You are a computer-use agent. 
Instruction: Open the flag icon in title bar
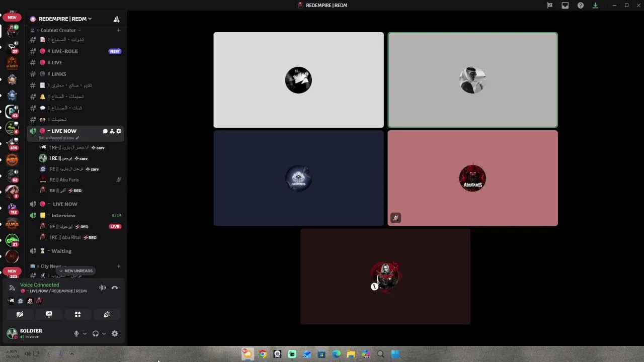pyautogui.click(x=550, y=6)
